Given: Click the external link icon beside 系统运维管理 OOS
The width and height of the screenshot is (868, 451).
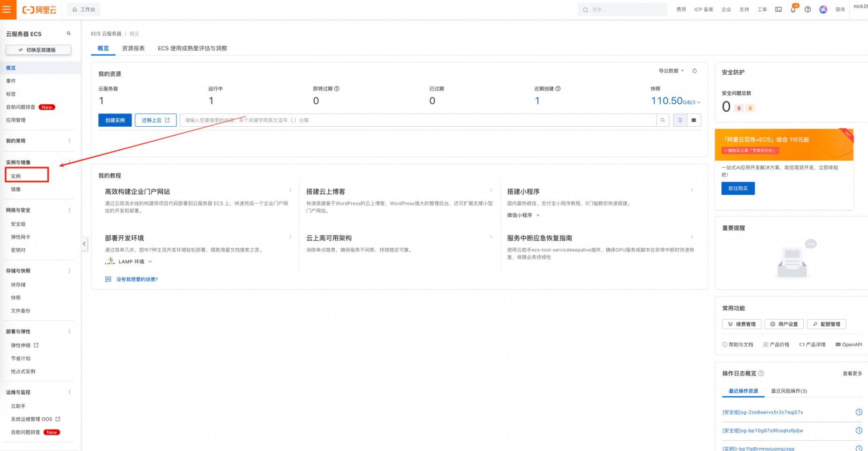Looking at the screenshot, I should click(x=58, y=419).
